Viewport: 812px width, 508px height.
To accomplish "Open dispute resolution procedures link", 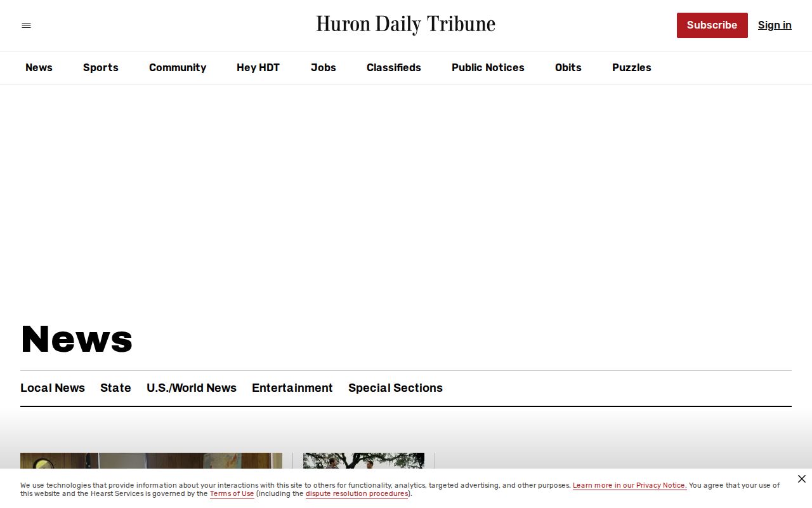I will pos(357,493).
